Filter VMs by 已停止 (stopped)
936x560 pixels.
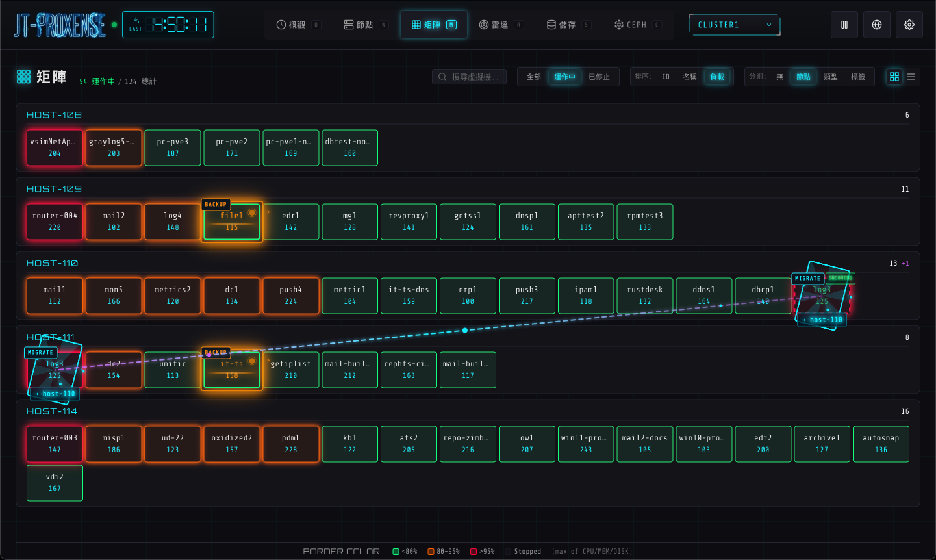coord(599,77)
